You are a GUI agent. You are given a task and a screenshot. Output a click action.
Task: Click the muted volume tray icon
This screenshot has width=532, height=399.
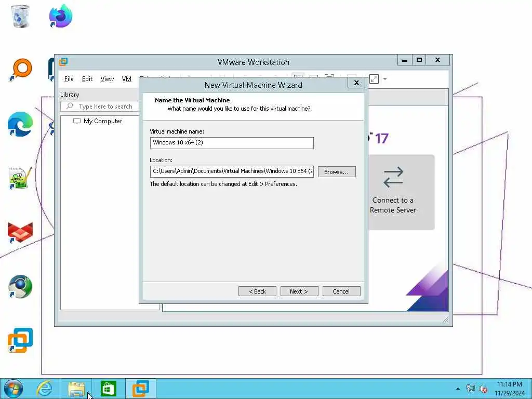[483, 389]
